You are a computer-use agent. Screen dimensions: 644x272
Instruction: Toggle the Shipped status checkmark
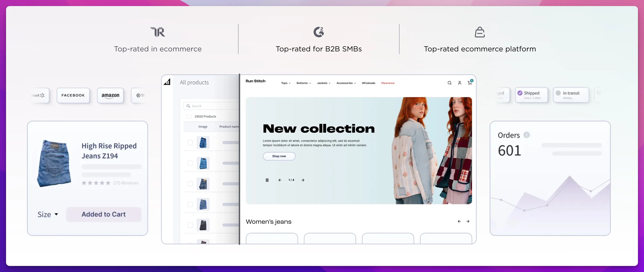(x=520, y=93)
